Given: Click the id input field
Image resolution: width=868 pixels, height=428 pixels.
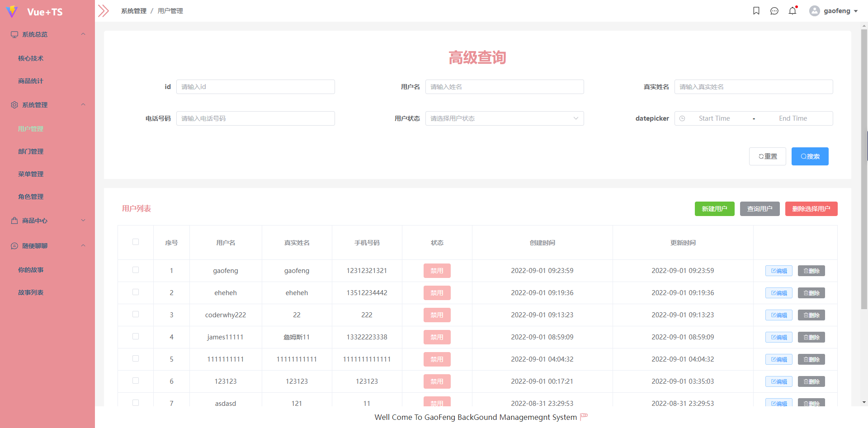Looking at the screenshot, I should (255, 86).
